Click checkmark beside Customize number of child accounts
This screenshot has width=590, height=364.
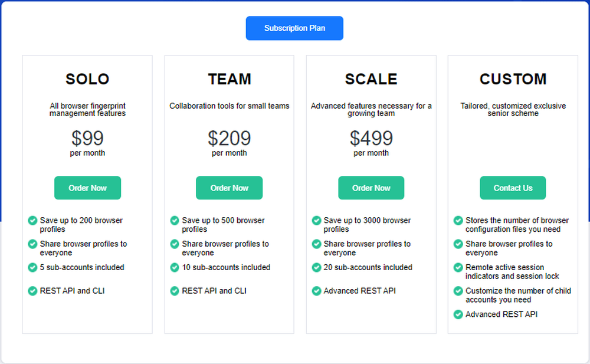pyautogui.click(x=458, y=291)
